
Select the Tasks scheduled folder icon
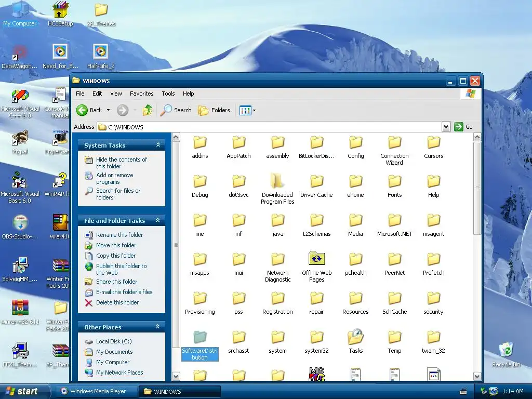355,341
